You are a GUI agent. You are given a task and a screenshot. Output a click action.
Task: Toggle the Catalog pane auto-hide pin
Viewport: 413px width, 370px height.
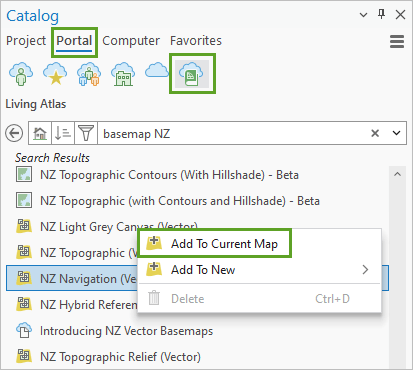pyautogui.click(x=382, y=14)
